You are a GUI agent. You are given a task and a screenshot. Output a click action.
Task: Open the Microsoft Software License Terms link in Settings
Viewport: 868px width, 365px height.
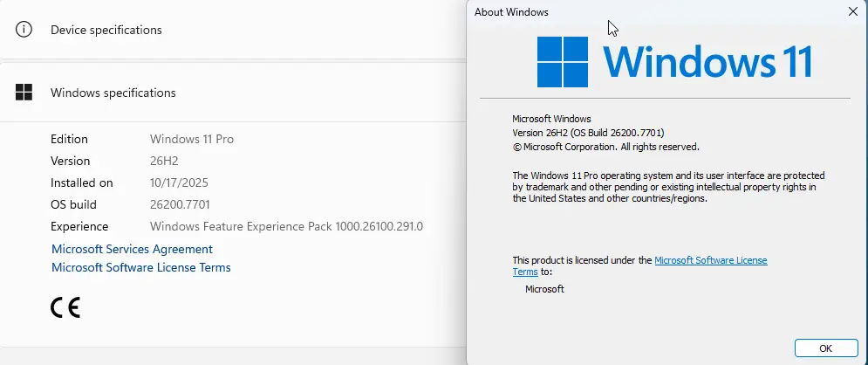tap(141, 267)
